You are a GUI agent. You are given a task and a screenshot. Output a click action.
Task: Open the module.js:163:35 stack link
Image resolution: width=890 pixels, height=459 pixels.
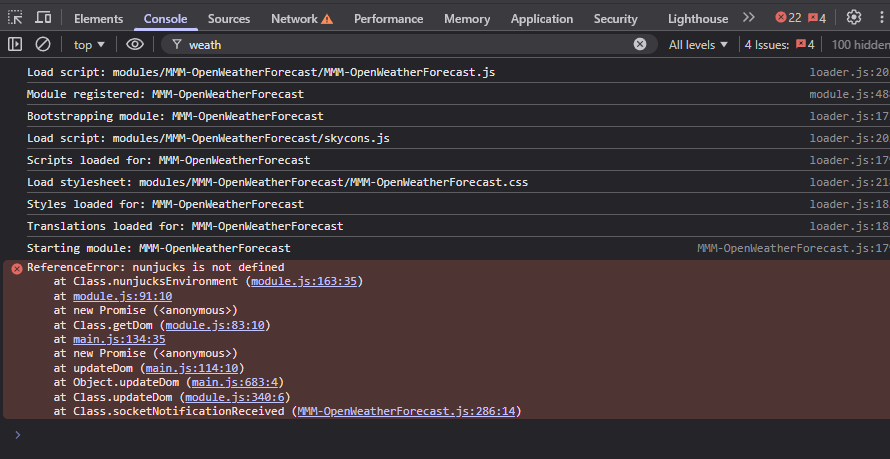(x=304, y=281)
